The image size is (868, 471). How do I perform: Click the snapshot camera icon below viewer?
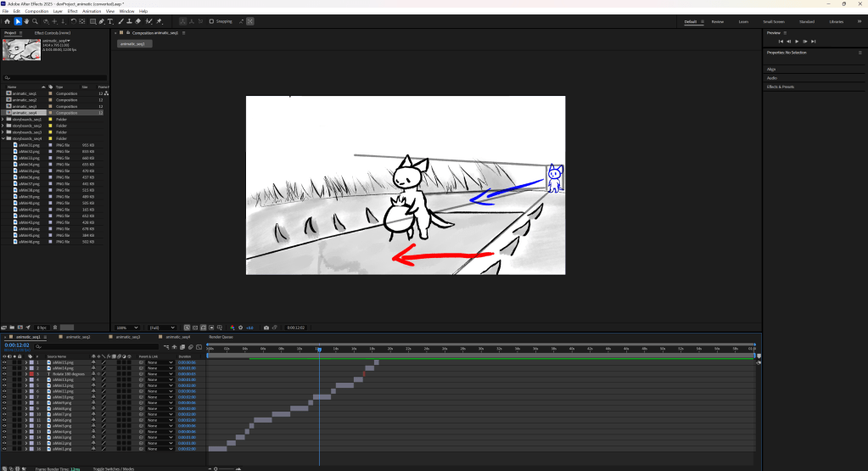point(266,328)
